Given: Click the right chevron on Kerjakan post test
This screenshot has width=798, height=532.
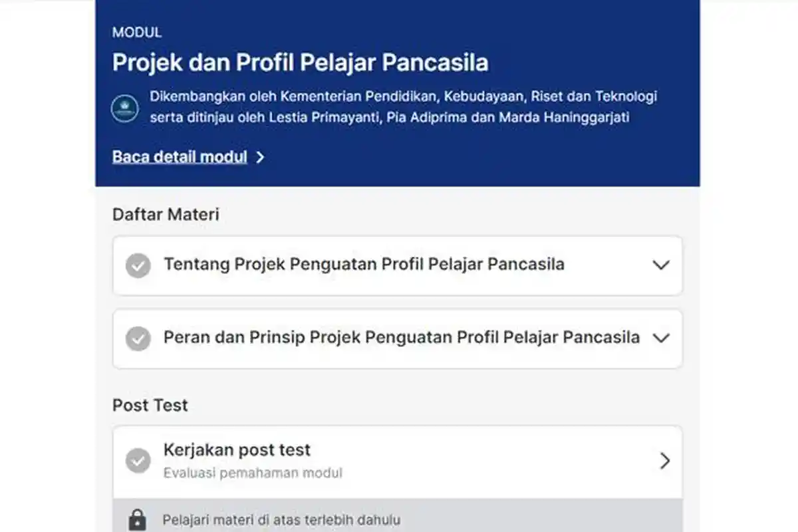Looking at the screenshot, I should 665,460.
